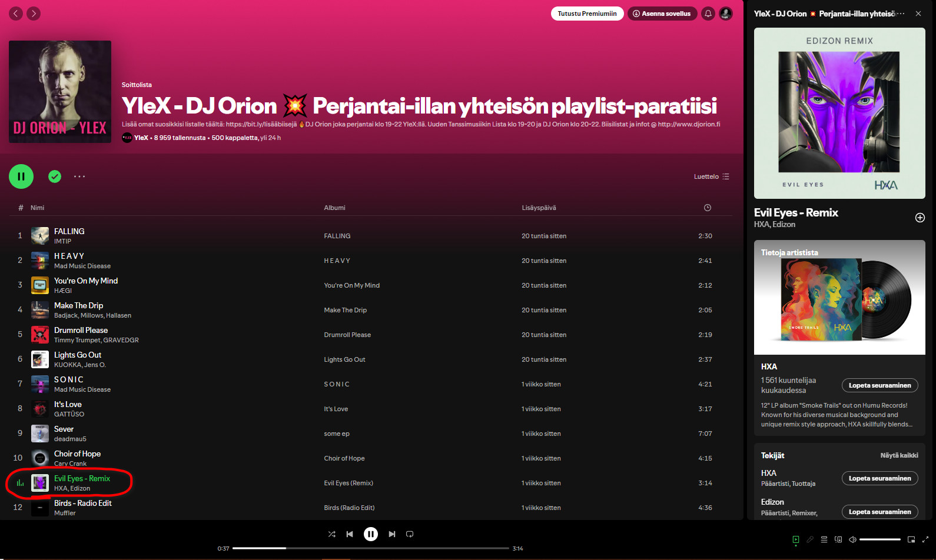Image resolution: width=936 pixels, height=560 pixels.
Task: Open the playlist three-dots more options menu
Action: point(79,176)
